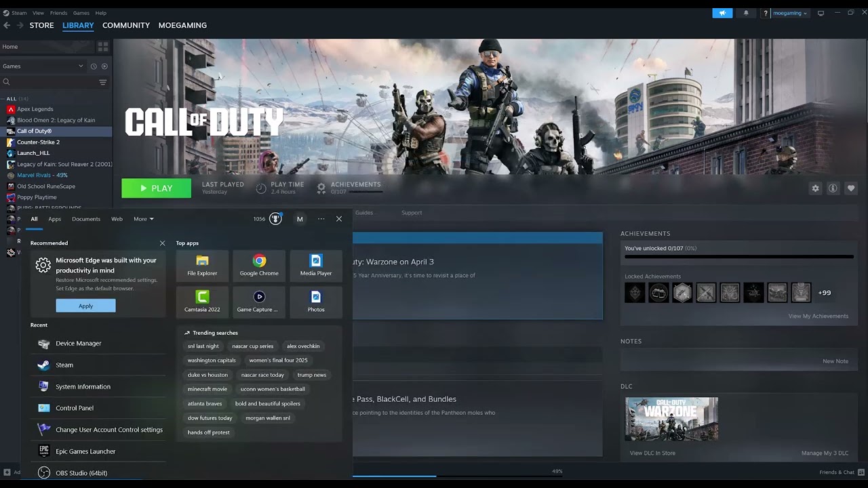Click View My Achievements link
The height and width of the screenshot is (488, 868).
tap(818, 317)
